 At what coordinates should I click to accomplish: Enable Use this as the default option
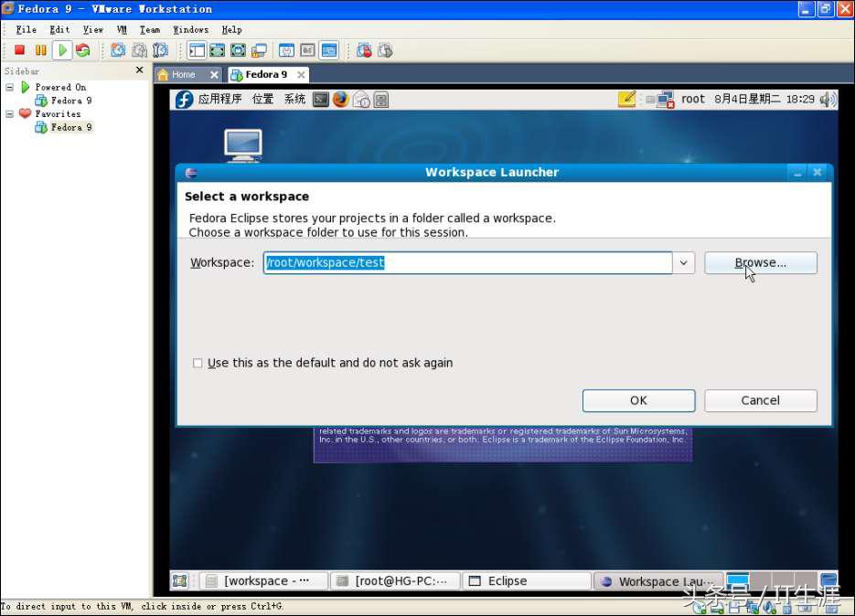pos(198,363)
